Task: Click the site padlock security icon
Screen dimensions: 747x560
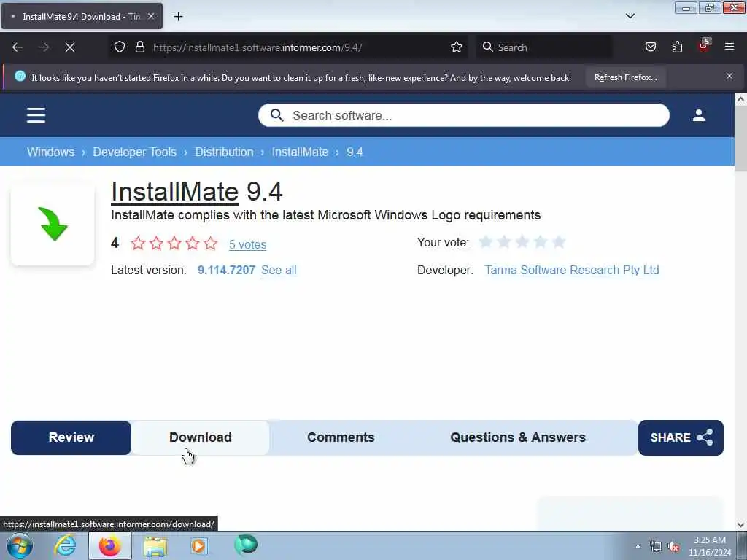Action: [139, 47]
